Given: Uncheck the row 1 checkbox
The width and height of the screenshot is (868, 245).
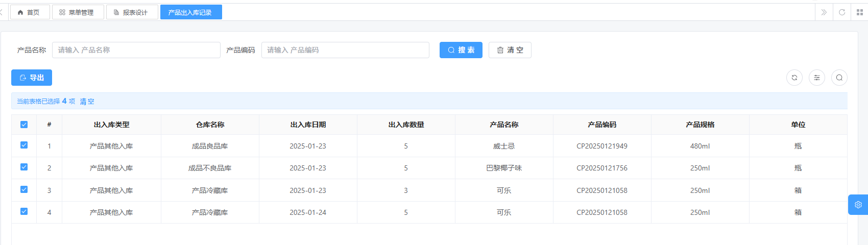Looking at the screenshot, I should tap(24, 145).
